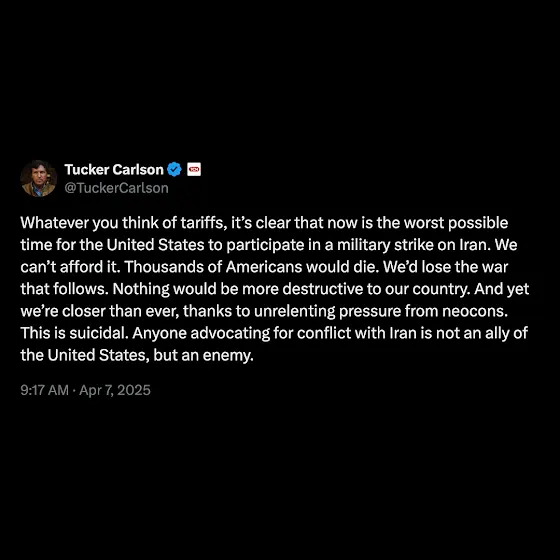Click the phrase 'can't afford it'

coord(69,267)
